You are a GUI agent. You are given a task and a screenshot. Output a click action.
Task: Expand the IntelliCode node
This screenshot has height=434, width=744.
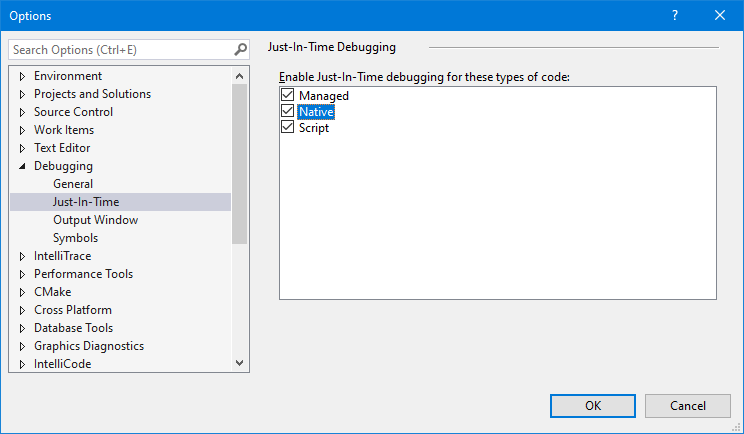click(x=22, y=365)
